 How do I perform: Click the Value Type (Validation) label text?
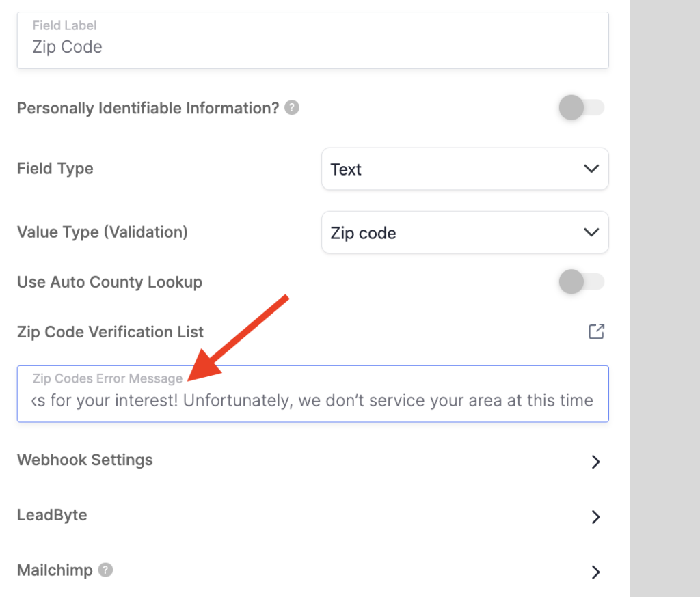tap(102, 232)
